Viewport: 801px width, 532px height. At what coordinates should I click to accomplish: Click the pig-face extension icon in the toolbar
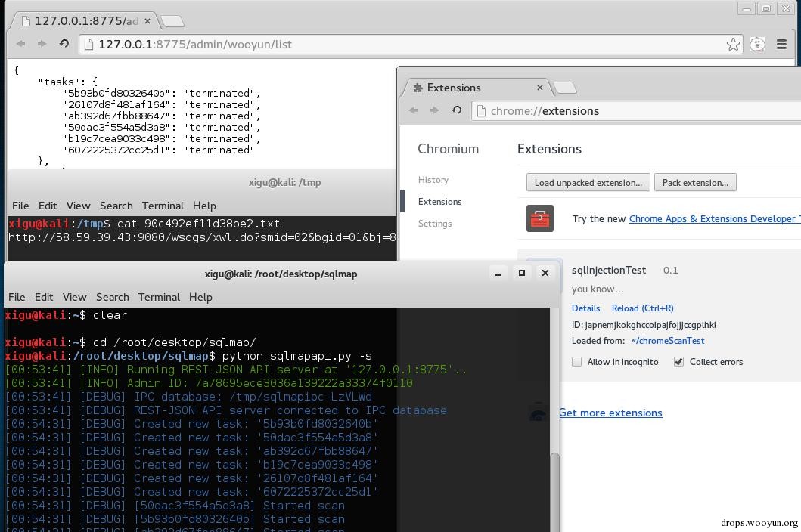[757, 45]
